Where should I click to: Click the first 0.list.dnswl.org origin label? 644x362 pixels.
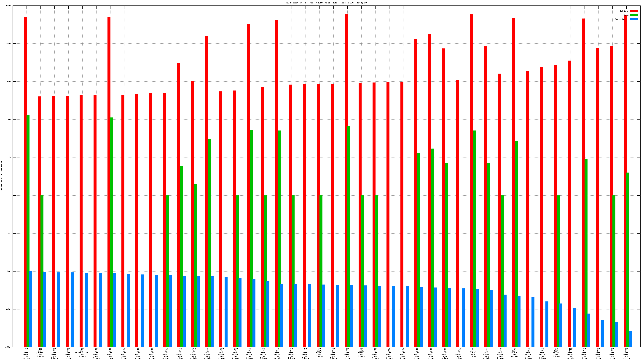click(x=26, y=354)
